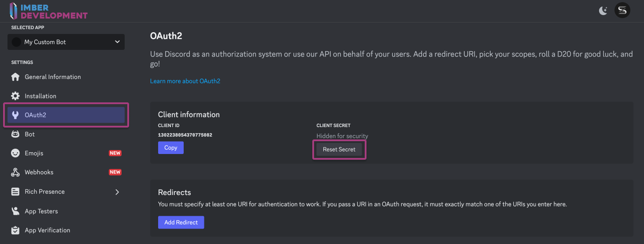Go to App Verification settings
The image size is (644, 244).
pos(47,230)
